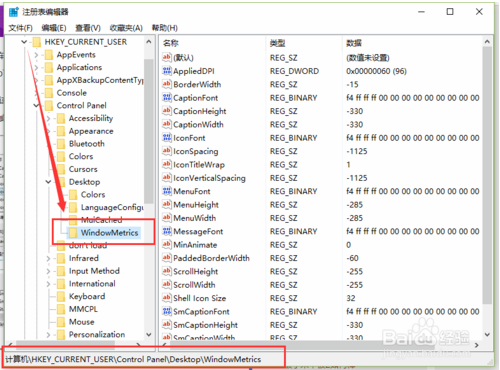Click the 名称 column header
Viewport: 500px width, 370px height.
coord(171,43)
